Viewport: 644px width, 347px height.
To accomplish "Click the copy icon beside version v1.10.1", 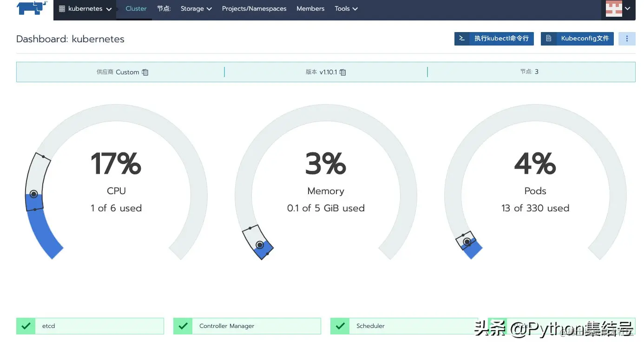I will (x=342, y=72).
